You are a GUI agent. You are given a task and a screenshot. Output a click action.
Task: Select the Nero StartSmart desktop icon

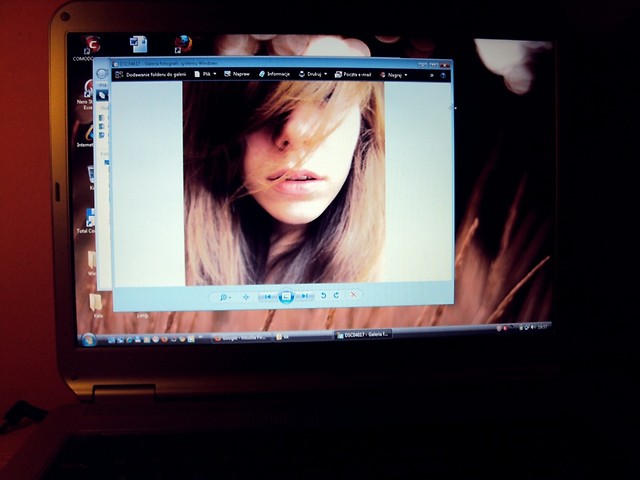tap(86, 94)
